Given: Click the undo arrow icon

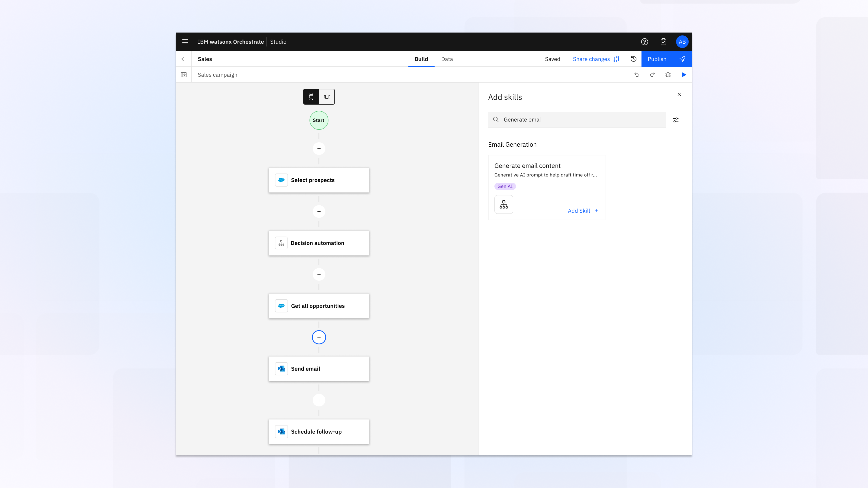Looking at the screenshot, I should point(637,75).
